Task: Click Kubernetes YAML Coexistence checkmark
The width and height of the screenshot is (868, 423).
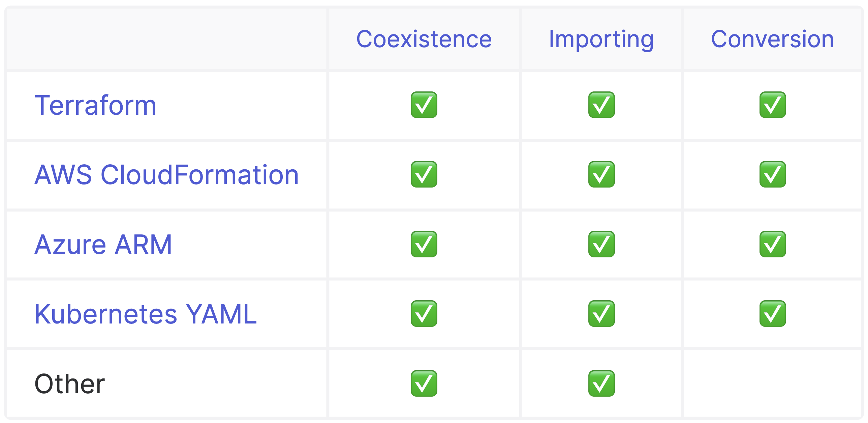Action: pyautogui.click(x=424, y=314)
